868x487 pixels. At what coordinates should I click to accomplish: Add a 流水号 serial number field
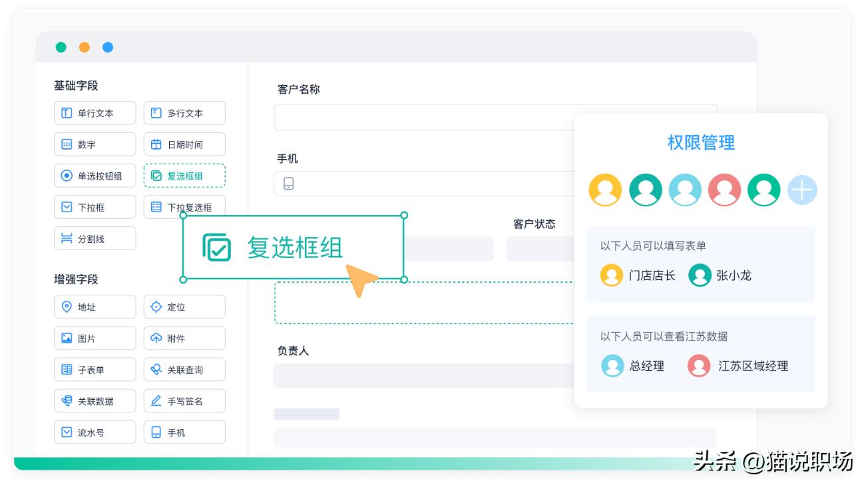[x=95, y=432]
